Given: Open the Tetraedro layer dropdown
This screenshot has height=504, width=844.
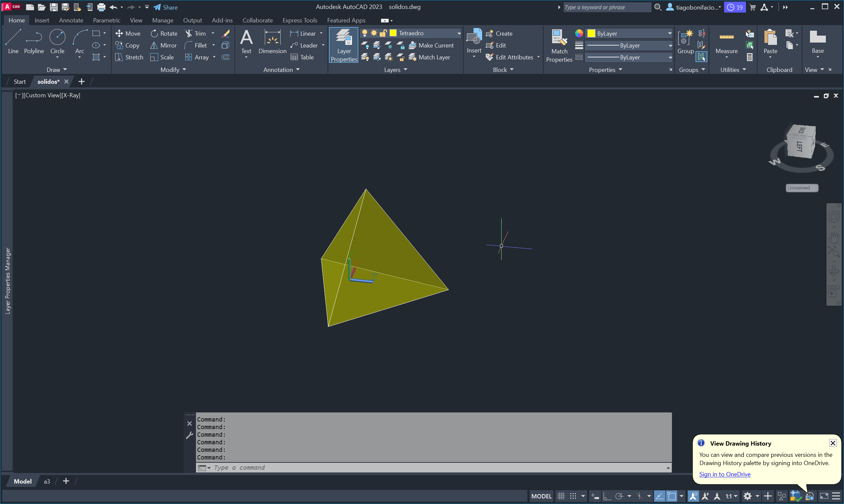Looking at the screenshot, I should [x=459, y=33].
